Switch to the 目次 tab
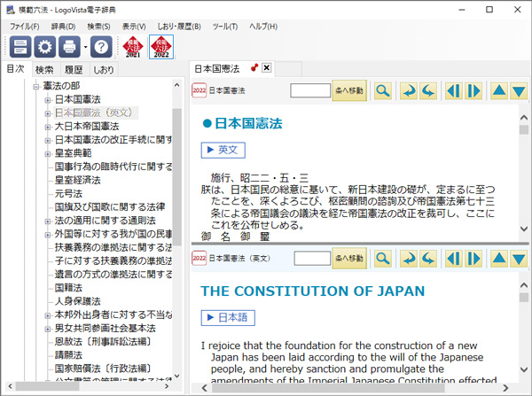The image size is (532, 396). [x=16, y=69]
